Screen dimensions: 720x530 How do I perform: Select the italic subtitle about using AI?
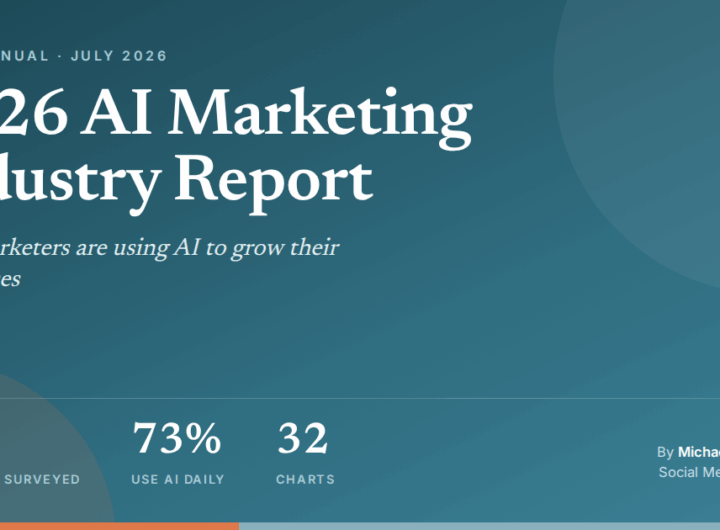[169, 263]
